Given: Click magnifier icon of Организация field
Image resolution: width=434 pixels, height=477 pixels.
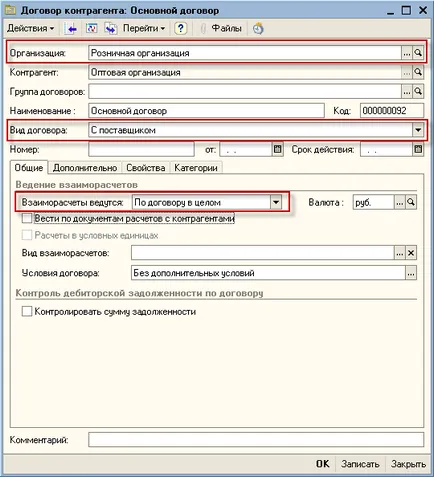Looking at the screenshot, I should [x=418, y=53].
